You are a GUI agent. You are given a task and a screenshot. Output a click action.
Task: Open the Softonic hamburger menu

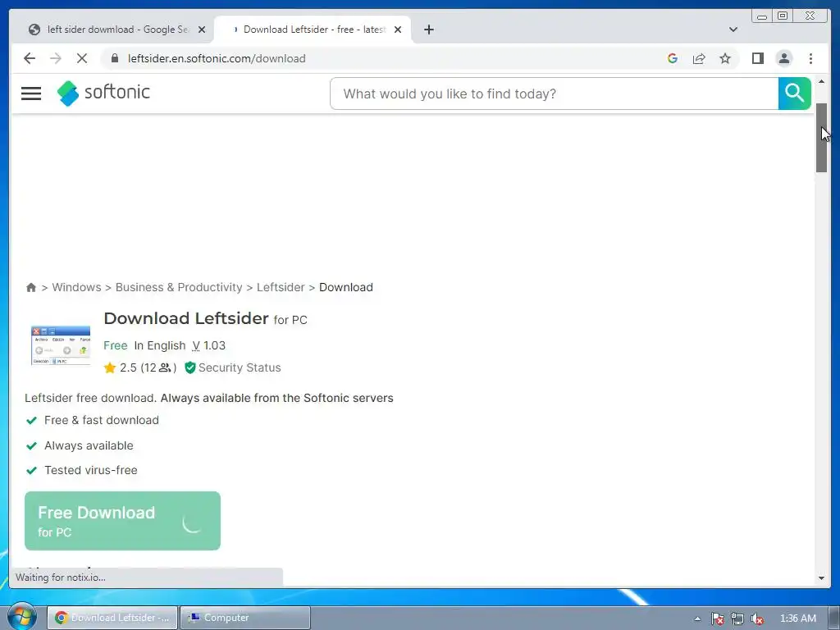coord(31,94)
